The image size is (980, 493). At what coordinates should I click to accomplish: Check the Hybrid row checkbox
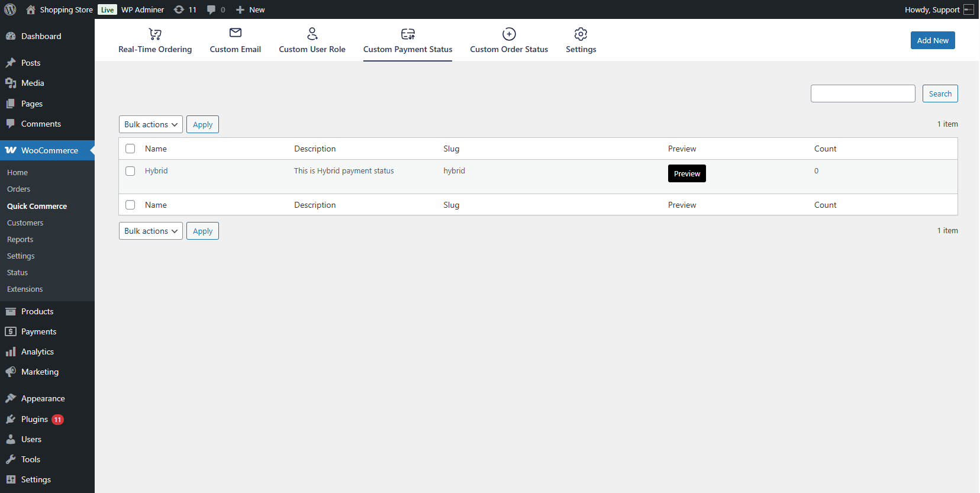130,171
